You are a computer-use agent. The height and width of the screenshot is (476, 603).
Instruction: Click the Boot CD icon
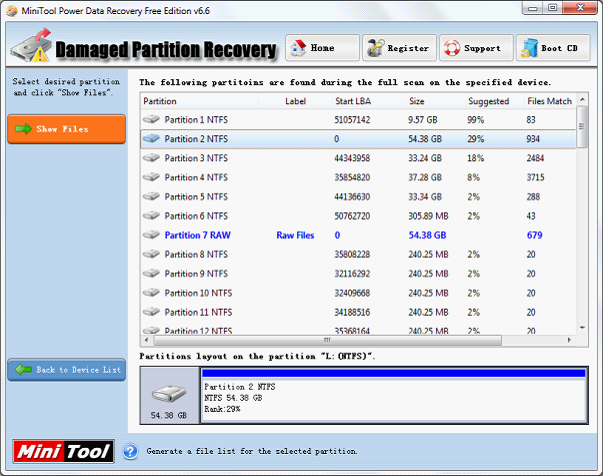(x=529, y=48)
